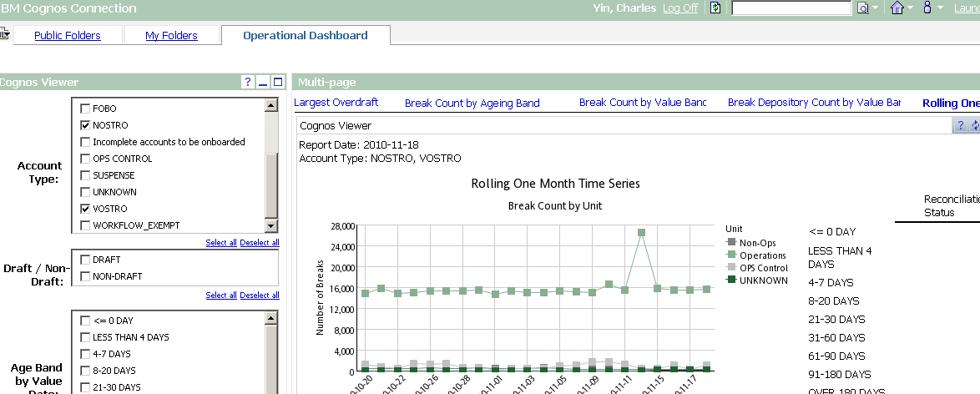
Task: Check the WORKFLOW_EXEMPT checkbox
Action: pos(86,225)
